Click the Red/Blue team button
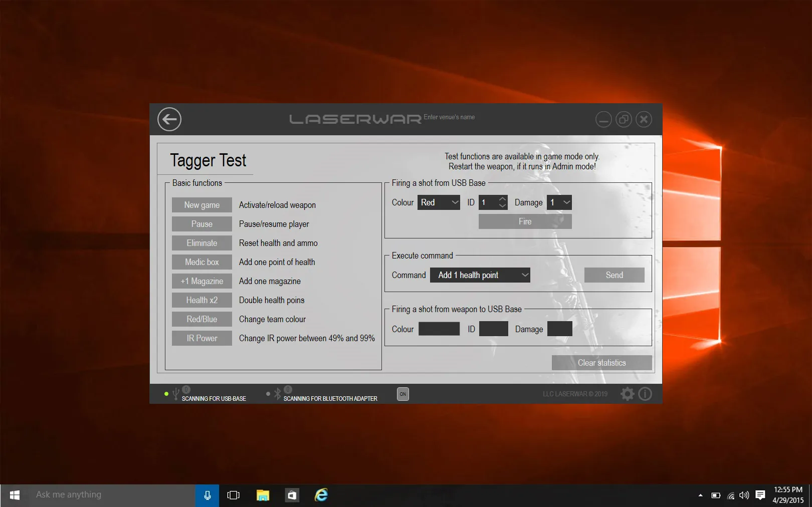 202,319
